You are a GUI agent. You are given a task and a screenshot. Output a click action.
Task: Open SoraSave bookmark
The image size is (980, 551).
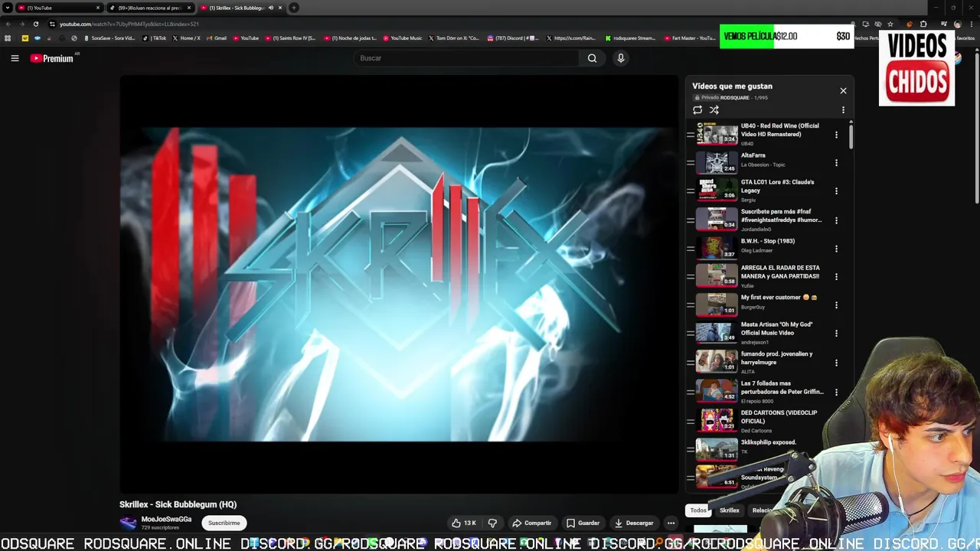(109, 37)
